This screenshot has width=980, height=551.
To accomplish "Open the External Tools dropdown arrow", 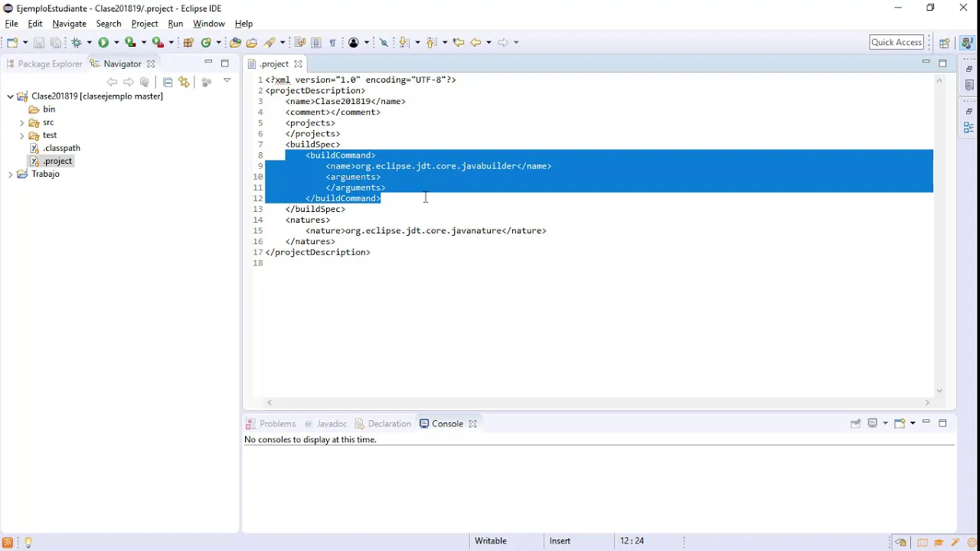I will (171, 43).
